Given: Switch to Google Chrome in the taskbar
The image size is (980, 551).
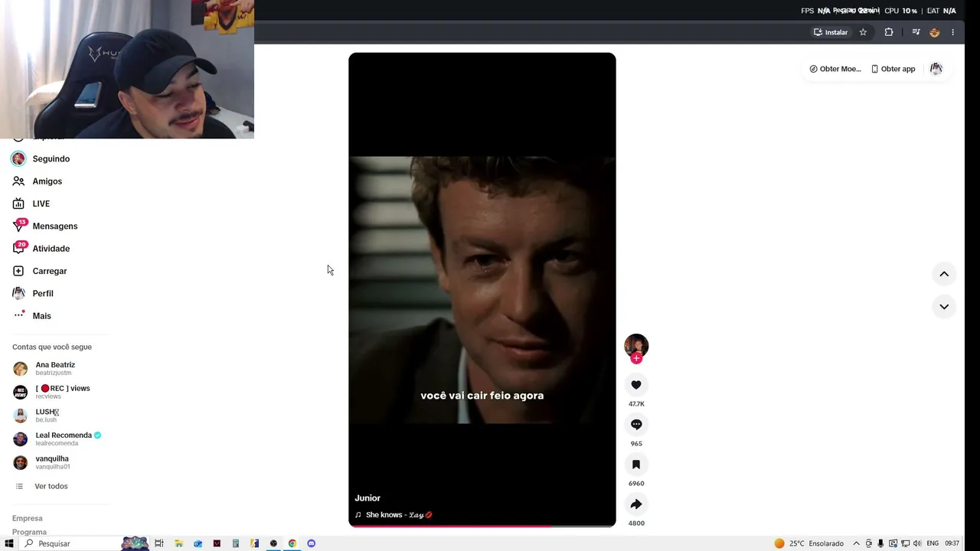Looking at the screenshot, I should 292,543.
